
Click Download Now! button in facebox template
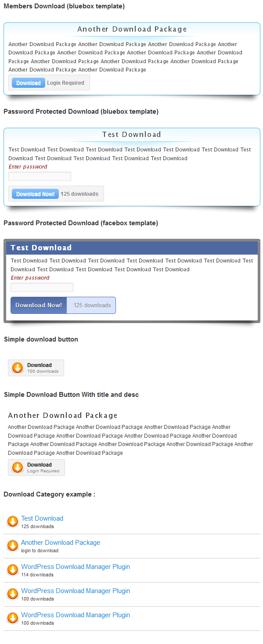coord(39,305)
